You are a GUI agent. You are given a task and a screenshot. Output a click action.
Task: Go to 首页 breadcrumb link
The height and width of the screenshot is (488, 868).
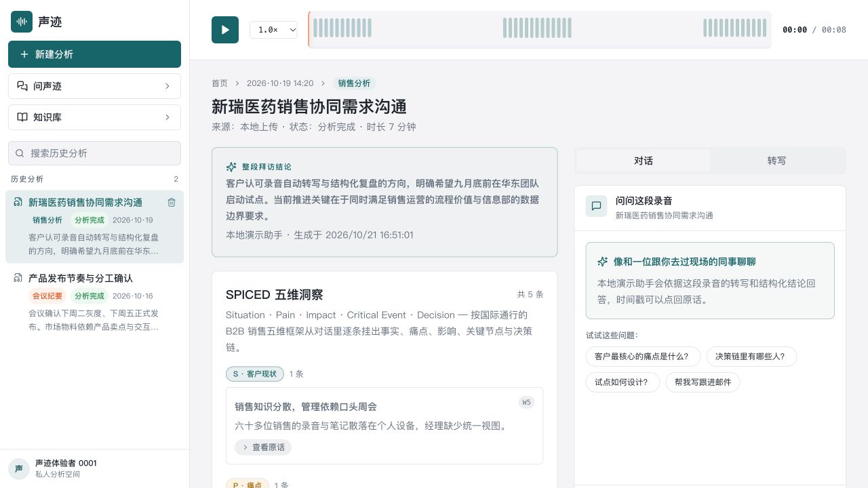pyautogui.click(x=220, y=83)
